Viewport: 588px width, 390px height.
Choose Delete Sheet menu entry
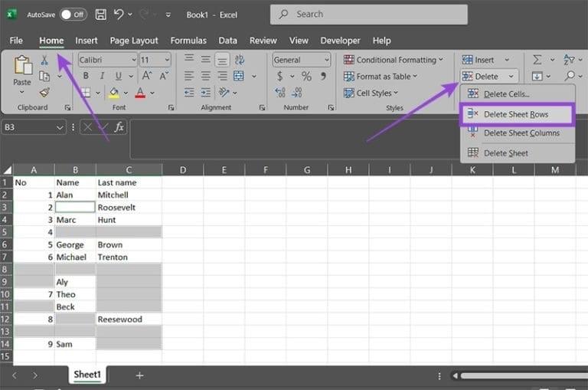point(518,153)
